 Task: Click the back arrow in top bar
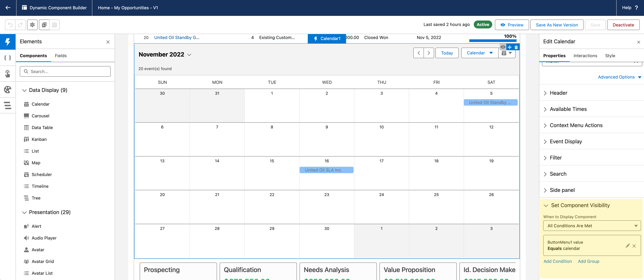click(8, 8)
